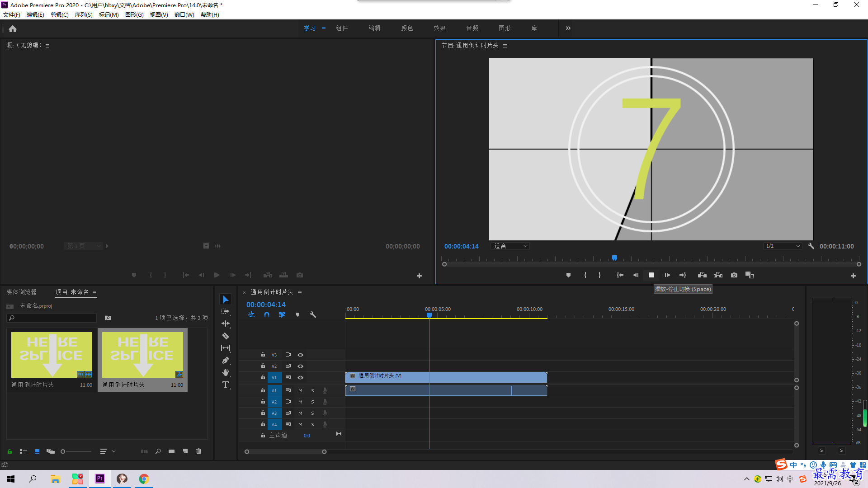Select the Track Select Forward tool
The image size is (868, 488).
(x=226, y=311)
